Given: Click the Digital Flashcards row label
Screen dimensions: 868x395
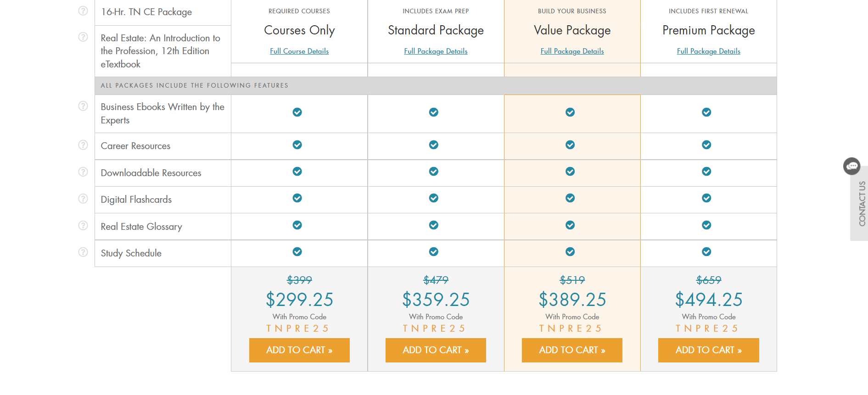Looking at the screenshot, I should point(136,200).
